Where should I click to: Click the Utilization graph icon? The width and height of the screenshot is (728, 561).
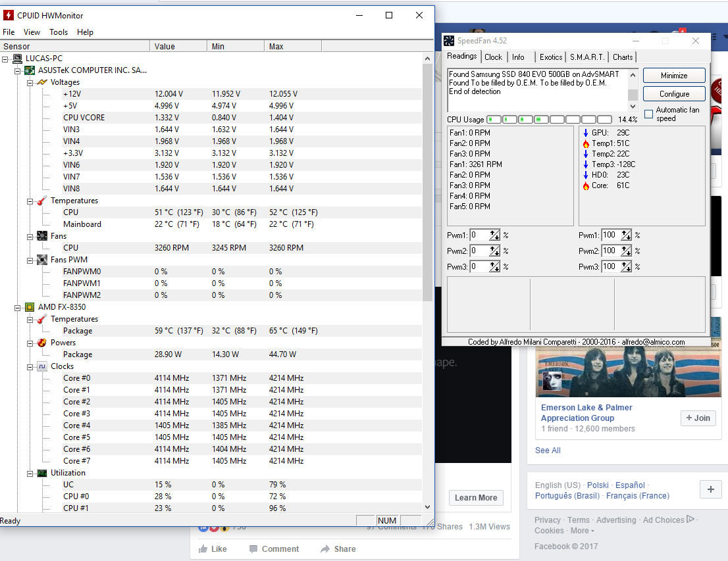[42, 473]
